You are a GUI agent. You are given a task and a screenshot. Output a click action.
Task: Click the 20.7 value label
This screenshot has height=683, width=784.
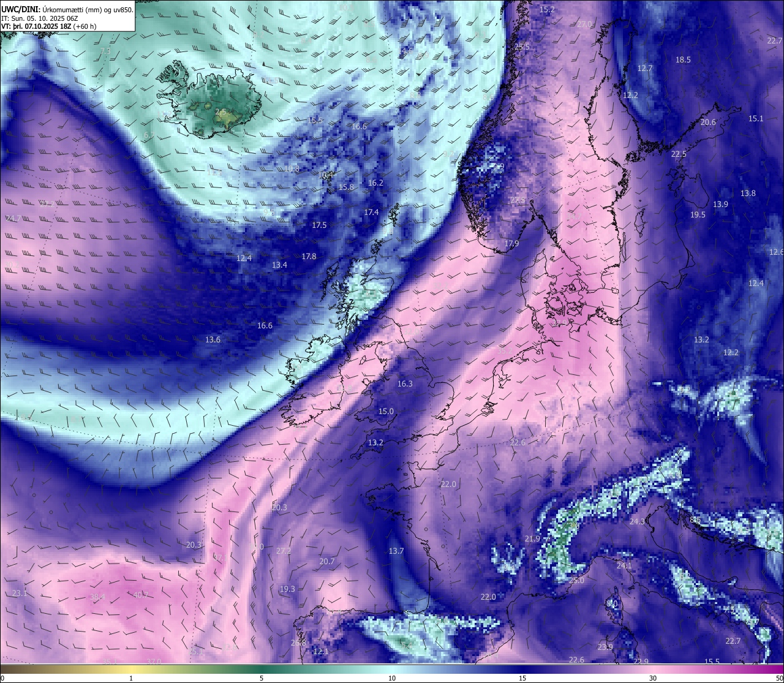coord(327,562)
